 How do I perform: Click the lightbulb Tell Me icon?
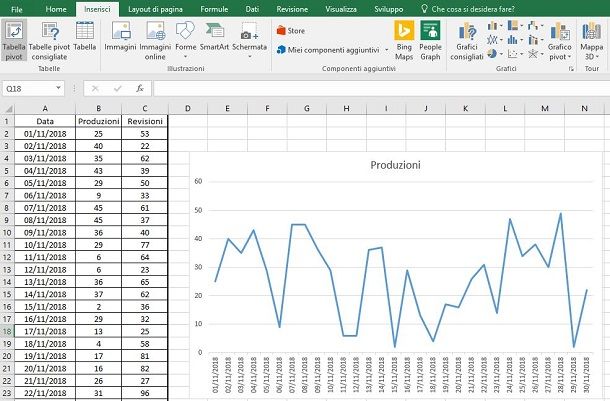(x=424, y=9)
